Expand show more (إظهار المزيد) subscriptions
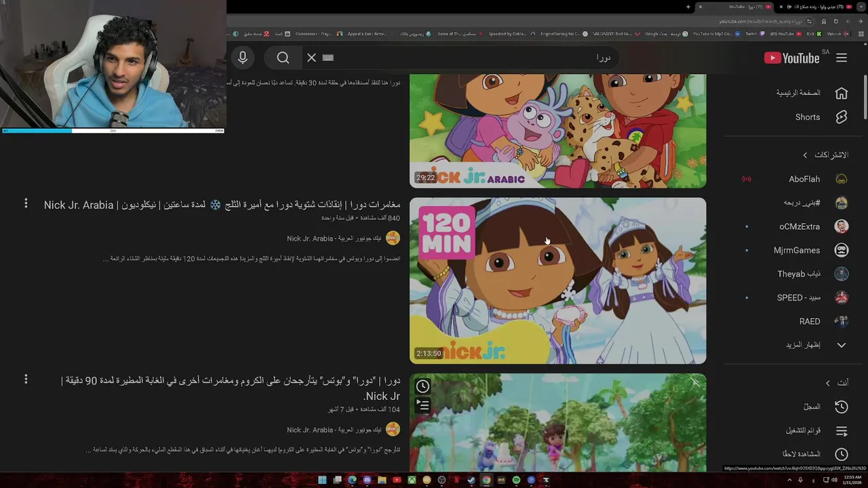The height and width of the screenshot is (488, 868). pyautogui.click(x=816, y=345)
